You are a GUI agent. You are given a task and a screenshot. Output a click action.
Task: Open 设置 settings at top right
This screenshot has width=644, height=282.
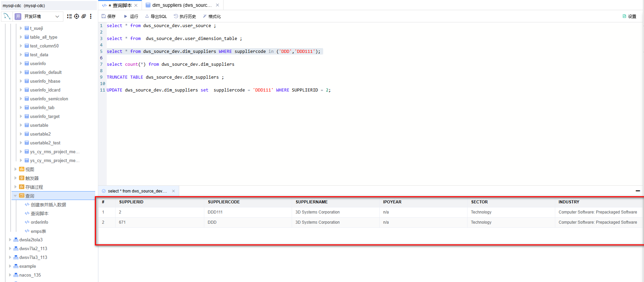pos(629,16)
